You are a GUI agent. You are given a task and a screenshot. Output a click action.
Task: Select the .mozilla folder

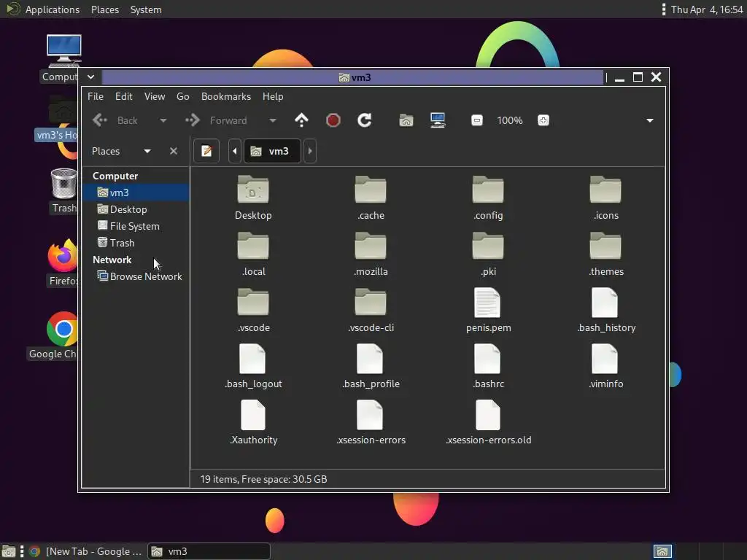point(371,246)
